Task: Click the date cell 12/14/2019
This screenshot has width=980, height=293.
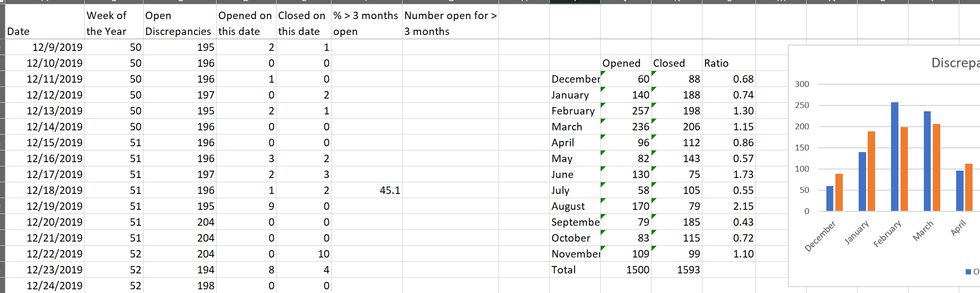Action: click(44, 127)
